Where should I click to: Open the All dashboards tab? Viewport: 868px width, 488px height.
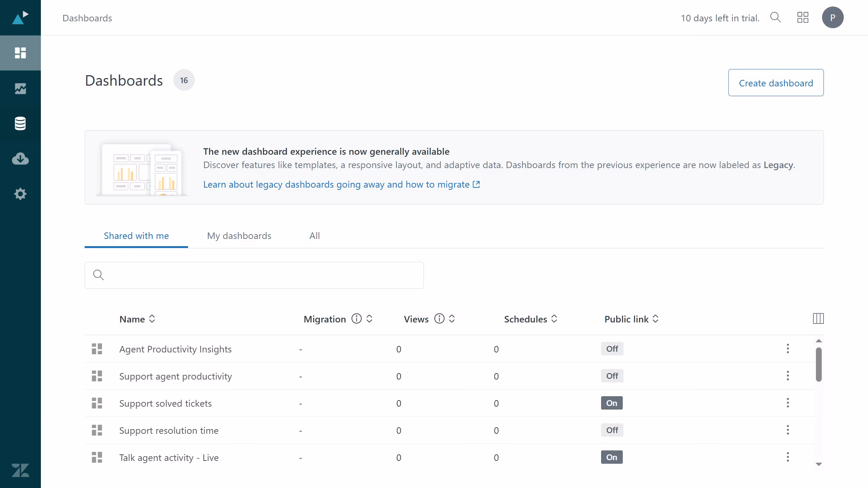(314, 236)
